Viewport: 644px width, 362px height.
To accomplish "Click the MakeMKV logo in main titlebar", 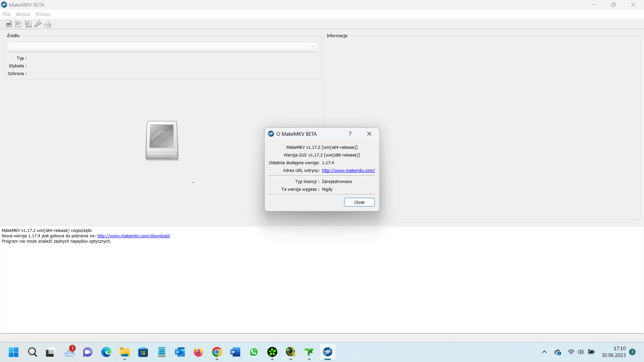I will [4, 5].
